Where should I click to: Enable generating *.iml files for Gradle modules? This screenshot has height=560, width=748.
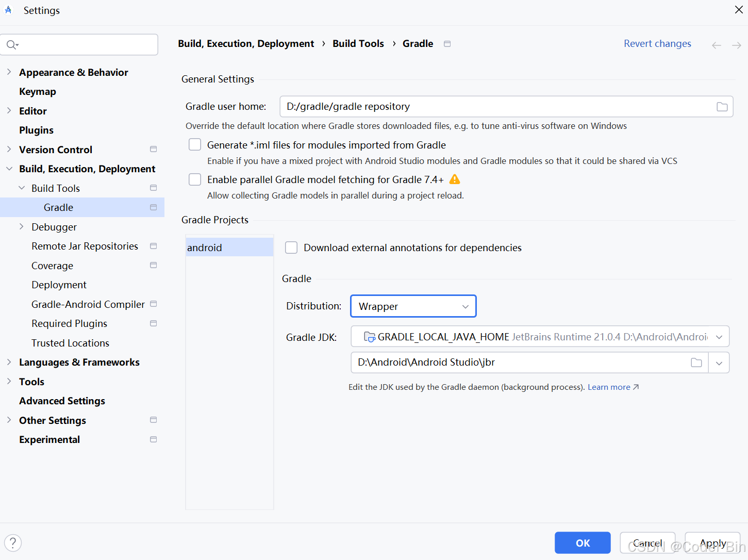tap(195, 144)
